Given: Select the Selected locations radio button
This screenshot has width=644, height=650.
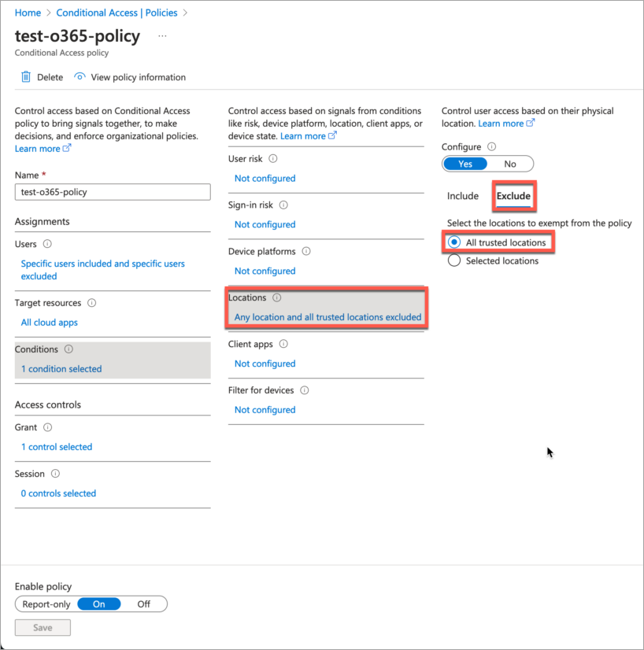Looking at the screenshot, I should 454,260.
